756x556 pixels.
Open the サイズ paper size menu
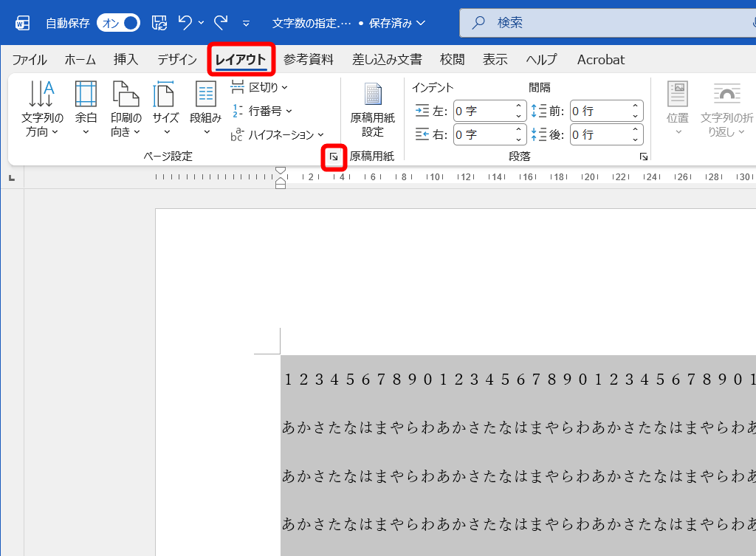(165, 109)
